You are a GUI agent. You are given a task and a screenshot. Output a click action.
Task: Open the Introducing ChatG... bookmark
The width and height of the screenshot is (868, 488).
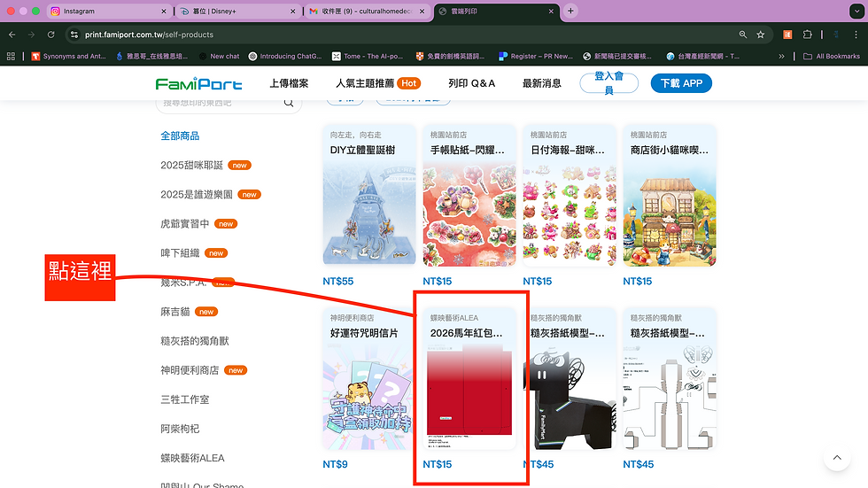pos(285,56)
